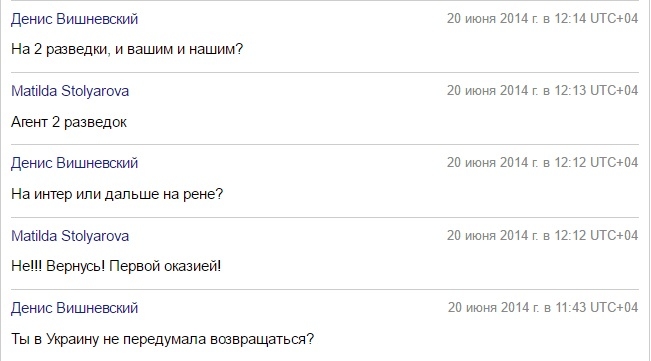Click 12:12 timestamp beside Matilda Stolyarova
Image resolution: width=651 pixels, height=361 pixels.
pos(542,235)
